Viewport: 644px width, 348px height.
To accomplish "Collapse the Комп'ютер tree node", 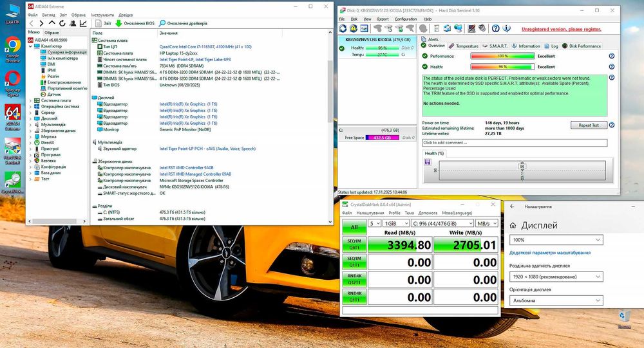I will pos(30,46).
